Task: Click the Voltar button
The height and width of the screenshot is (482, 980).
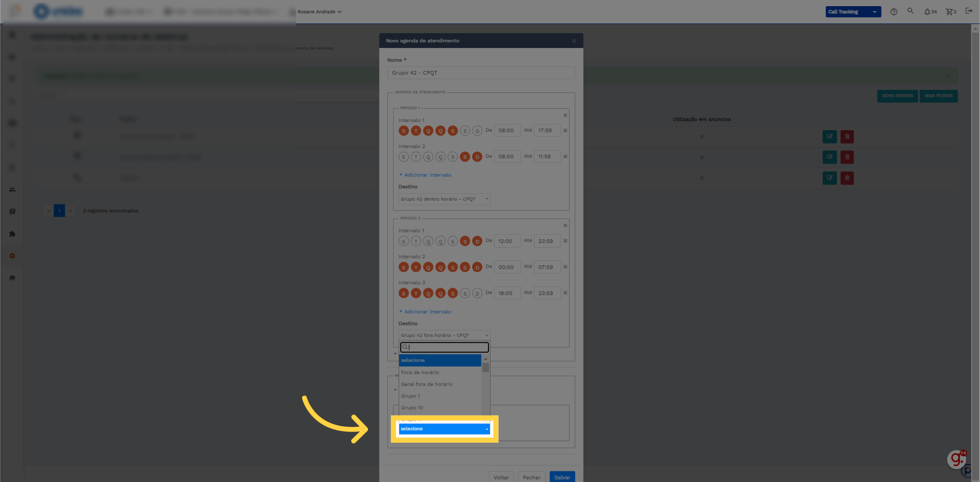Action: point(501,477)
